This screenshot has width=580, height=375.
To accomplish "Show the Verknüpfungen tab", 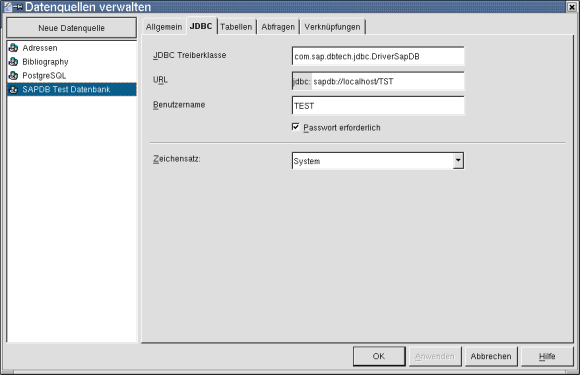I will pyautogui.click(x=332, y=27).
